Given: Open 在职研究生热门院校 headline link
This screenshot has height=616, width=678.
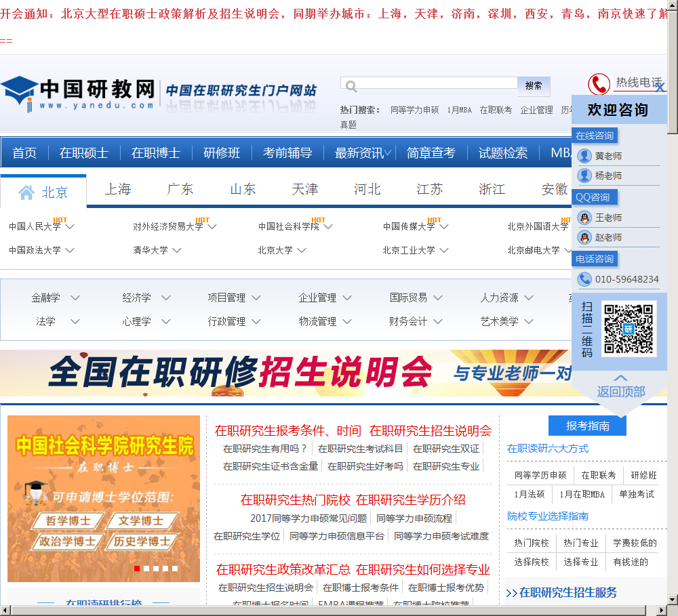Looking at the screenshot, I should point(296,499).
